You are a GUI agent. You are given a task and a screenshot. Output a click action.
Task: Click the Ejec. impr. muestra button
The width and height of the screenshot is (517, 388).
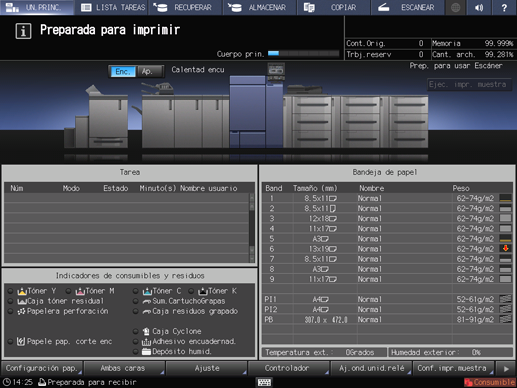[x=469, y=84]
